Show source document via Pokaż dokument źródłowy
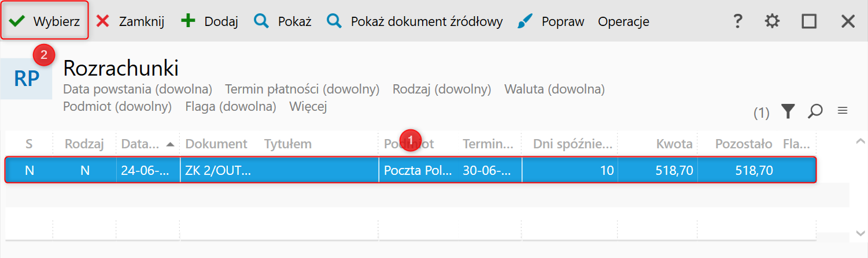The width and height of the screenshot is (868, 258). (x=415, y=21)
